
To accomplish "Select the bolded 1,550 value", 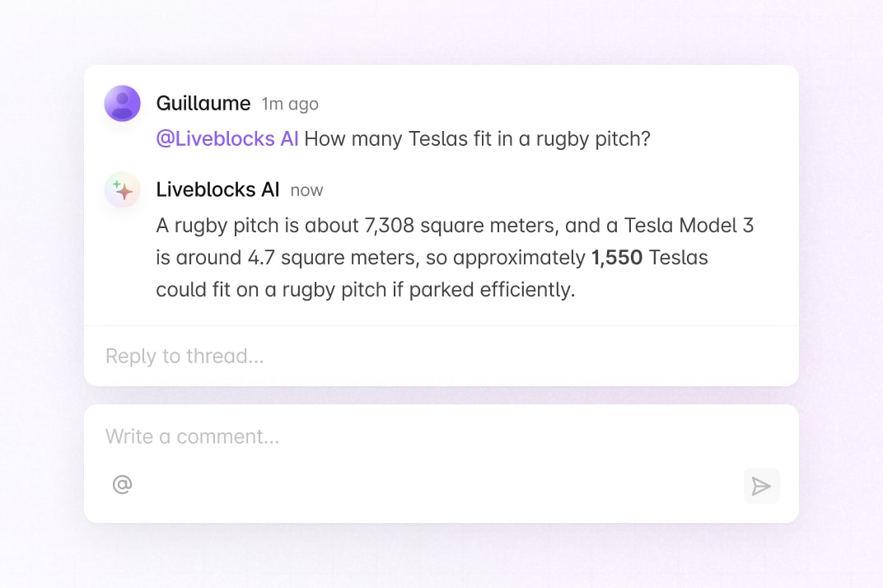I will (615, 257).
